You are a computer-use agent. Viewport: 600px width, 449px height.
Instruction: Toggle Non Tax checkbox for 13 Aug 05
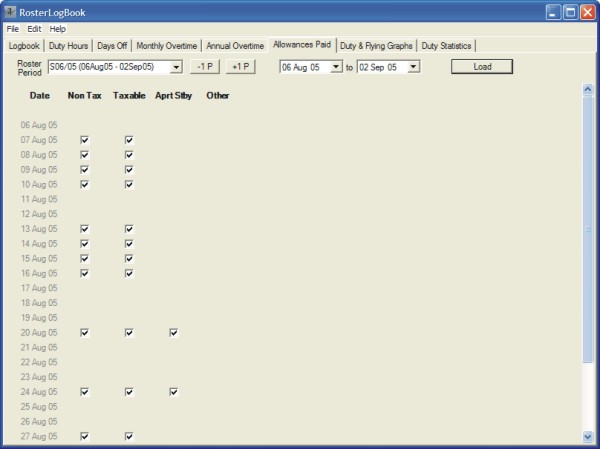(x=85, y=229)
